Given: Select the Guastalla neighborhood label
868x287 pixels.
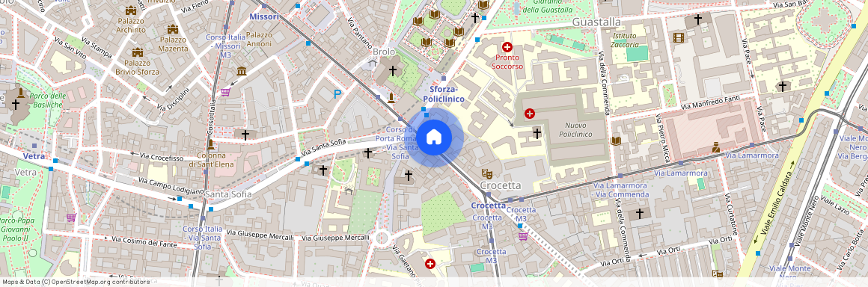Looking at the screenshot, I should (596, 22).
